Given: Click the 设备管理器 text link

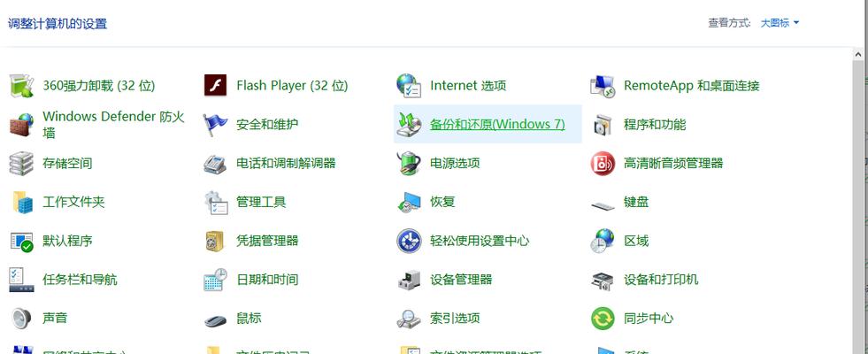Looking at the screenshot, I should point(461,279).
